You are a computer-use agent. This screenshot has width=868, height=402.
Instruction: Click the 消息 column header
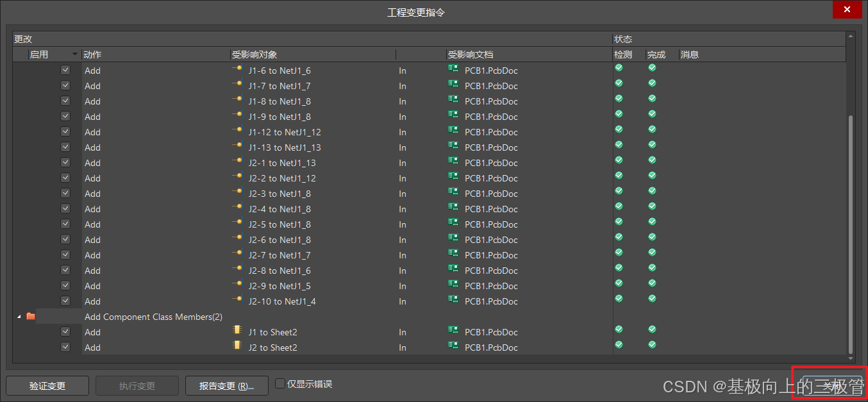pyautogui.click(x=762, y=54)
